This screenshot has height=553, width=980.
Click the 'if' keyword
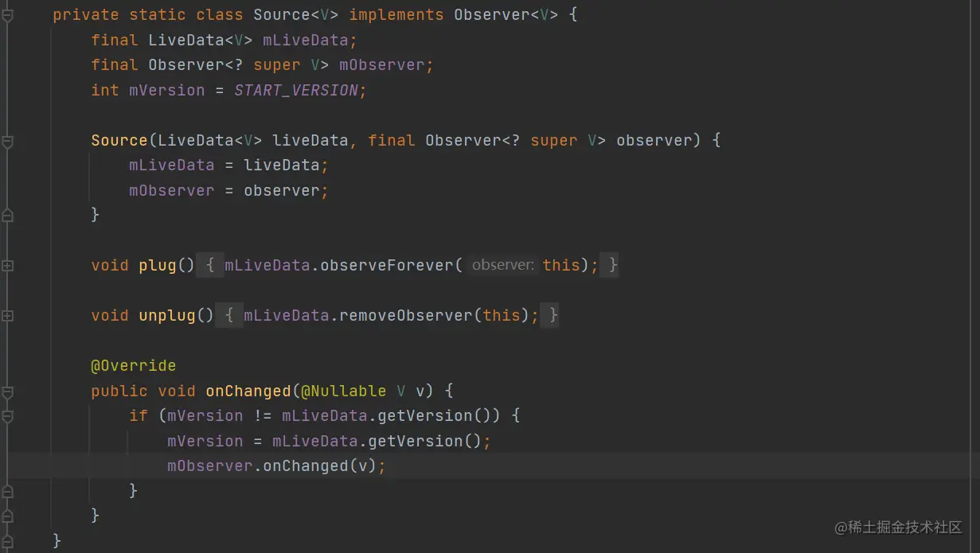[139, 416]
